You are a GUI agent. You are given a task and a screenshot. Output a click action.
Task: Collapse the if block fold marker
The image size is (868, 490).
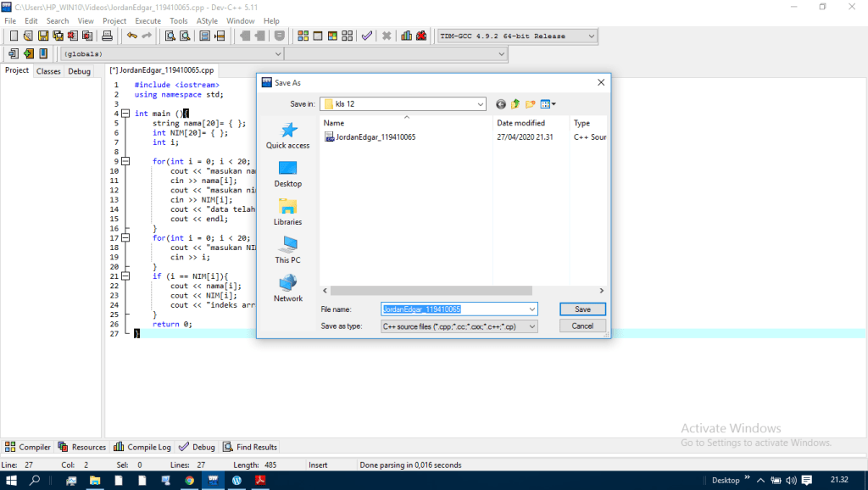tap(126, 276)
